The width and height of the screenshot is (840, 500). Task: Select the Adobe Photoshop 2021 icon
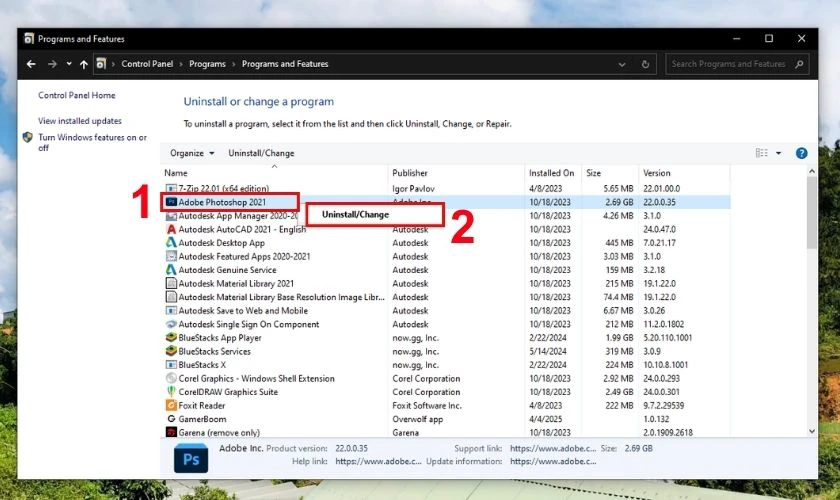[171, 202]
